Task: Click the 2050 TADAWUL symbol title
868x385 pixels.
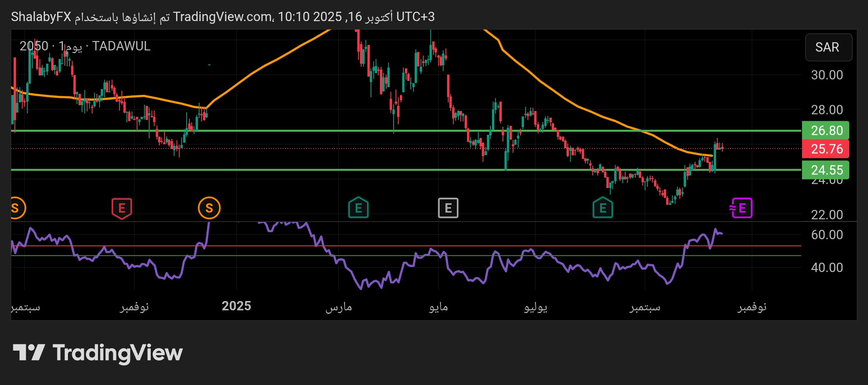Action: tap(85, 47)
